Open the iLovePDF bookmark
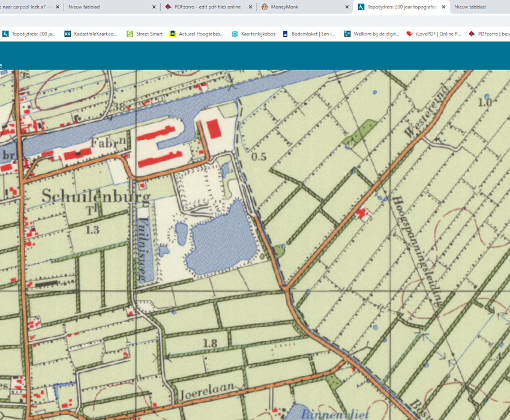 [434, 34]
